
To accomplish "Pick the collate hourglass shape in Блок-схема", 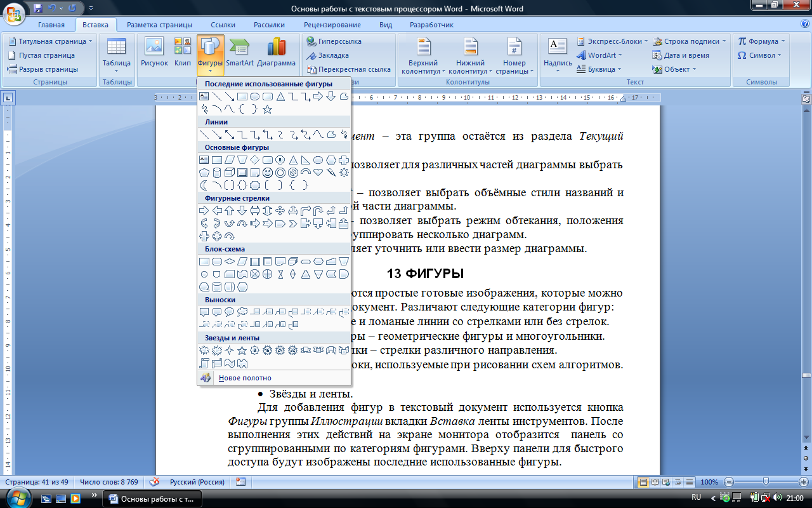I will 280,274.
